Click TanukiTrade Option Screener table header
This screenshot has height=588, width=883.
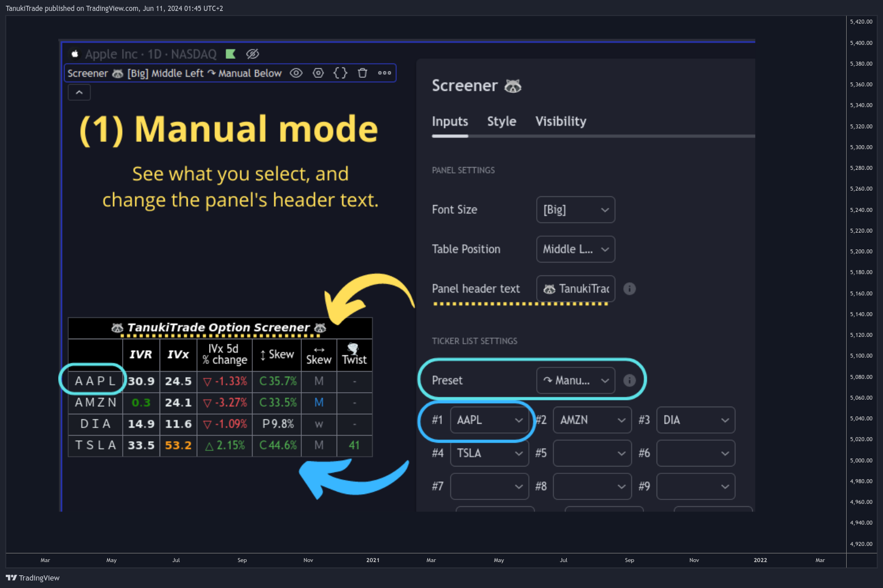[219, 328]
